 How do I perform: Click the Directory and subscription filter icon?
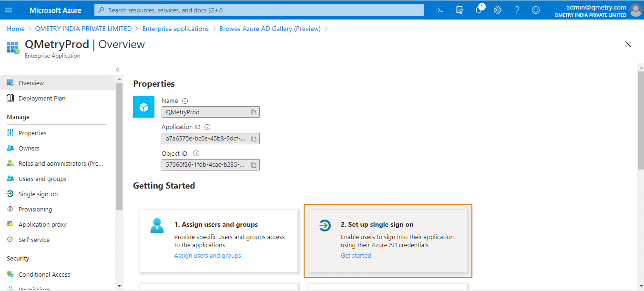point(460,10)
